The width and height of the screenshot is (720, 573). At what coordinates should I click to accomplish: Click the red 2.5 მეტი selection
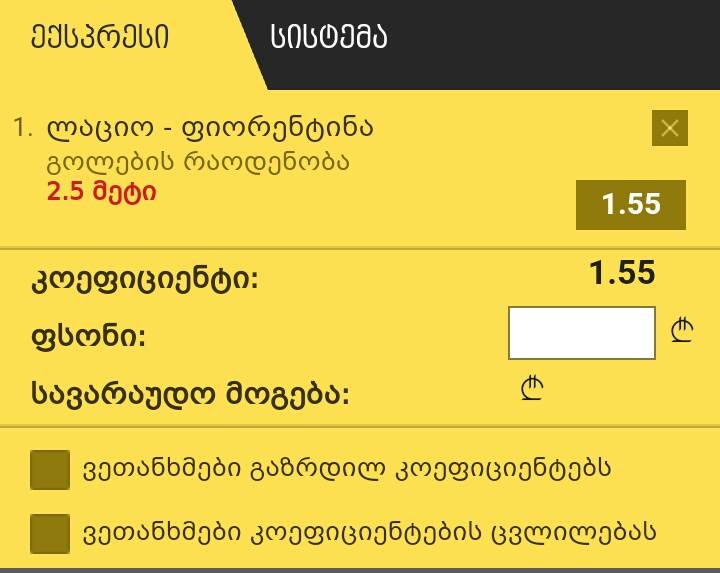(x=101, y=192)
